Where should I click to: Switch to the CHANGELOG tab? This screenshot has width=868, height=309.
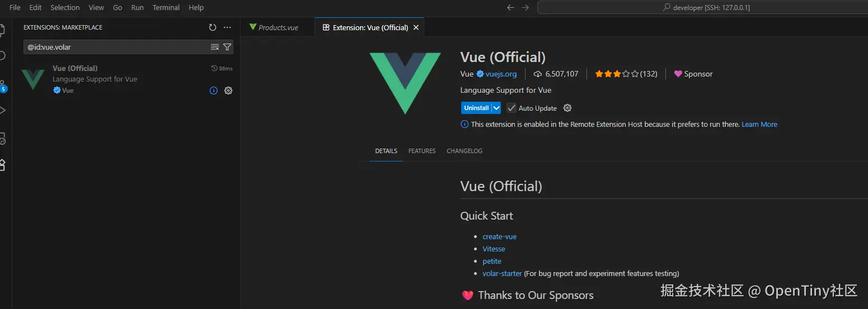pyautogui.click(x=465, y=151)
